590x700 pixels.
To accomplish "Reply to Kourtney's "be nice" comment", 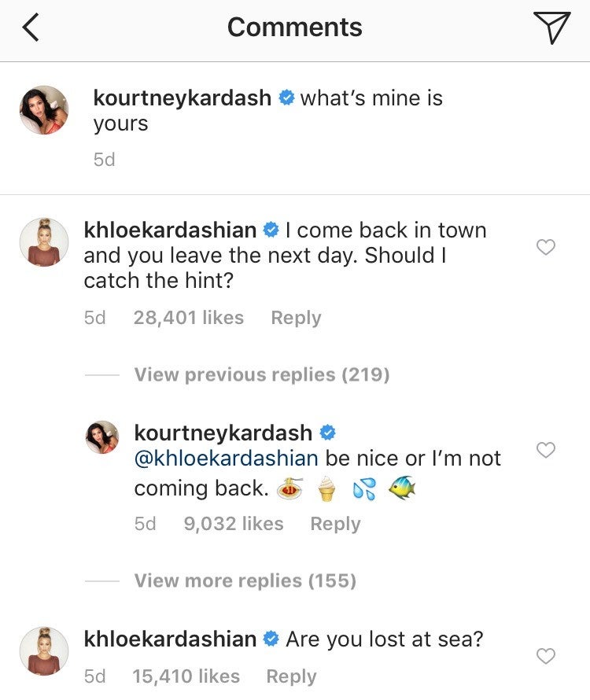I will pos(335,524).
